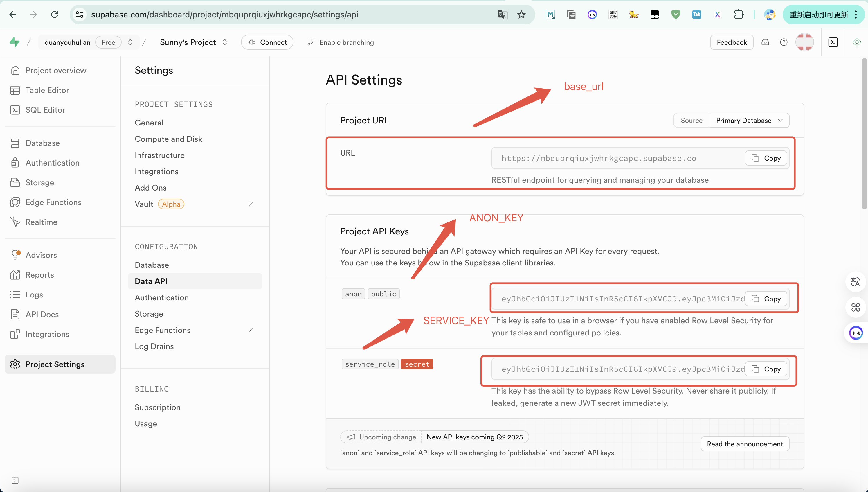
Task: Open Edge Functions from left sidebar
Action: tap(53, 202)
